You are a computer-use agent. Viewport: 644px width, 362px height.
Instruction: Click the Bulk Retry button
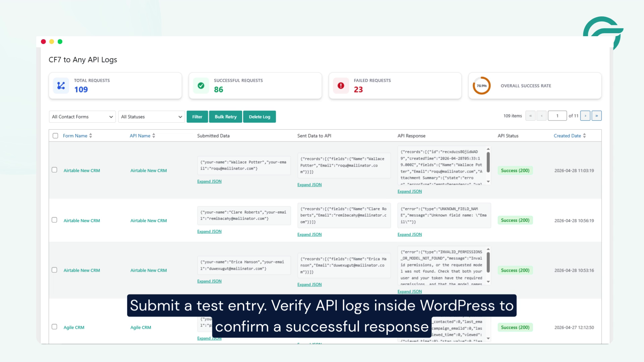click(226, 117)
